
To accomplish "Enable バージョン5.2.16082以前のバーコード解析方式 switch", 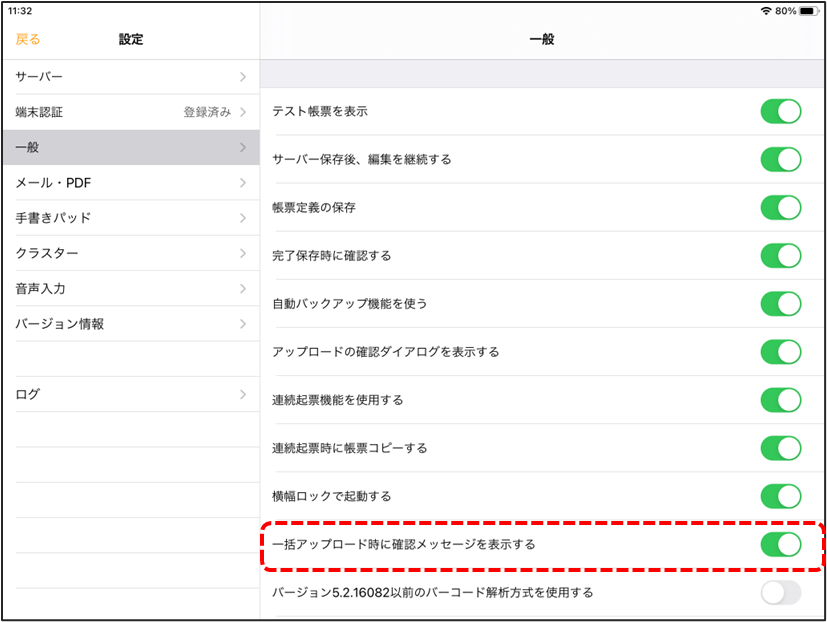I will click(780, 592).
